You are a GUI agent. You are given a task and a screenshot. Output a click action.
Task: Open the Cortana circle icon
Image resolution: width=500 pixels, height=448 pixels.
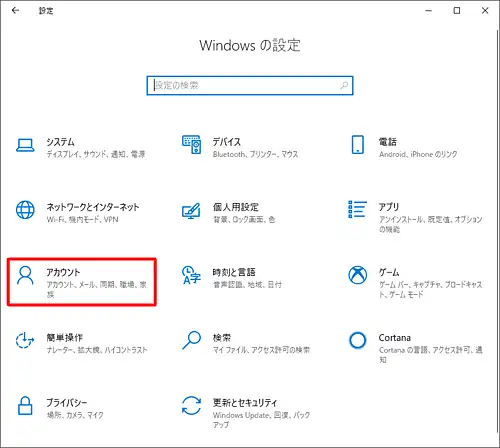pyautogui.click(x=358, y=340)
